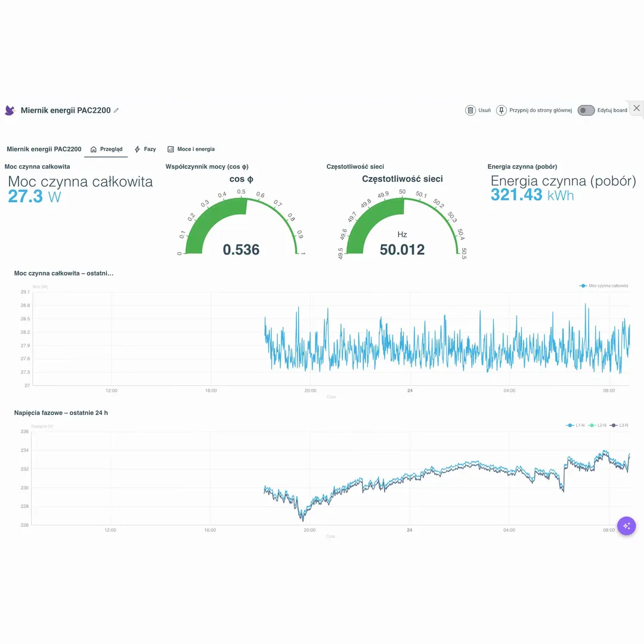
Task: Click the pin icon for Przypnij do strony głównej
Action: 501,110
